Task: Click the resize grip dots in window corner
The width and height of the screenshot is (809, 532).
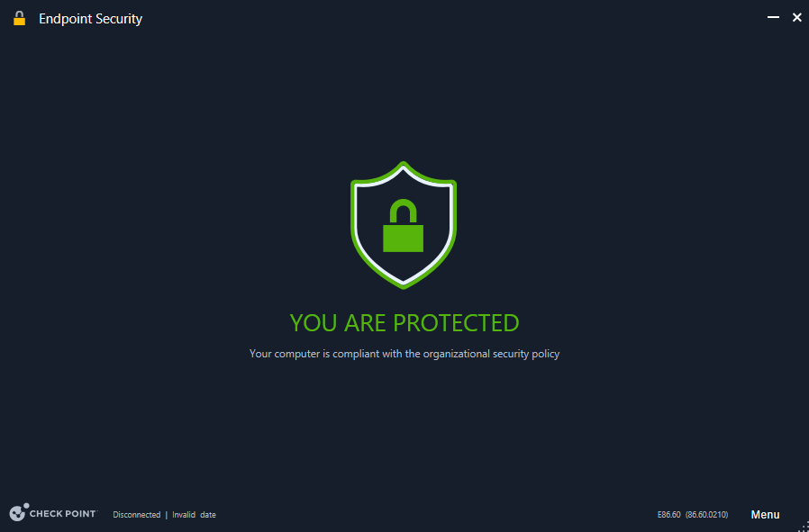Action: 803,526
